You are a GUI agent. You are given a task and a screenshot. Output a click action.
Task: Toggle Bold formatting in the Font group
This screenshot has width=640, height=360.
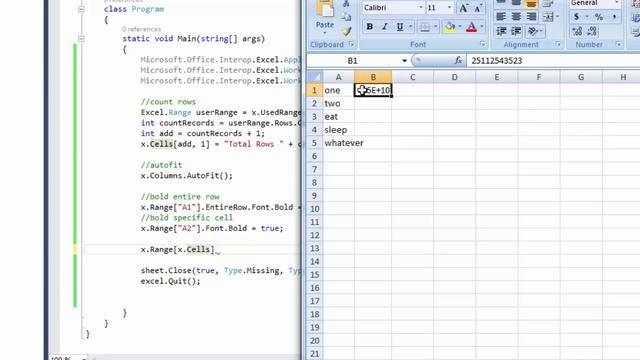point(369,27)
